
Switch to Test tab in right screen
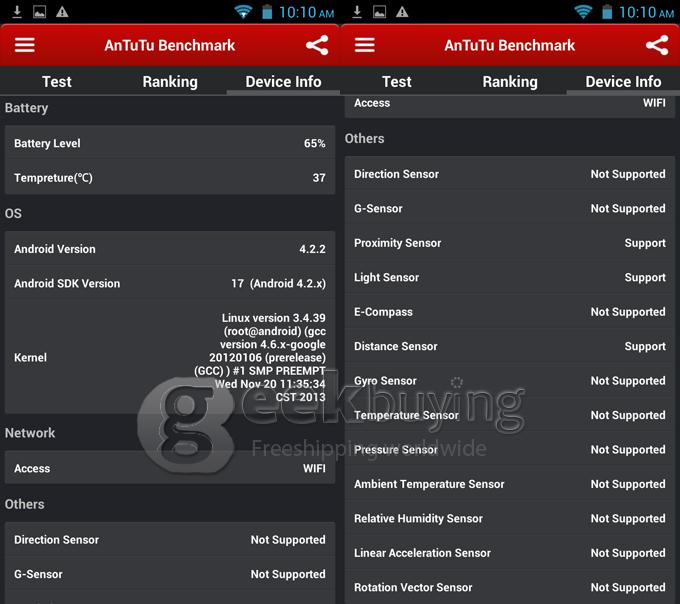[397, 82]
